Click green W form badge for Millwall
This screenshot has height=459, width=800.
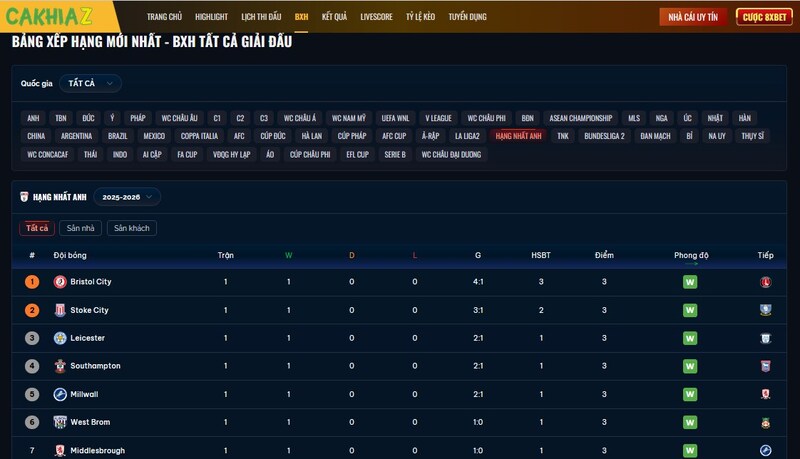pyautogui.click(x=690, y=394)
